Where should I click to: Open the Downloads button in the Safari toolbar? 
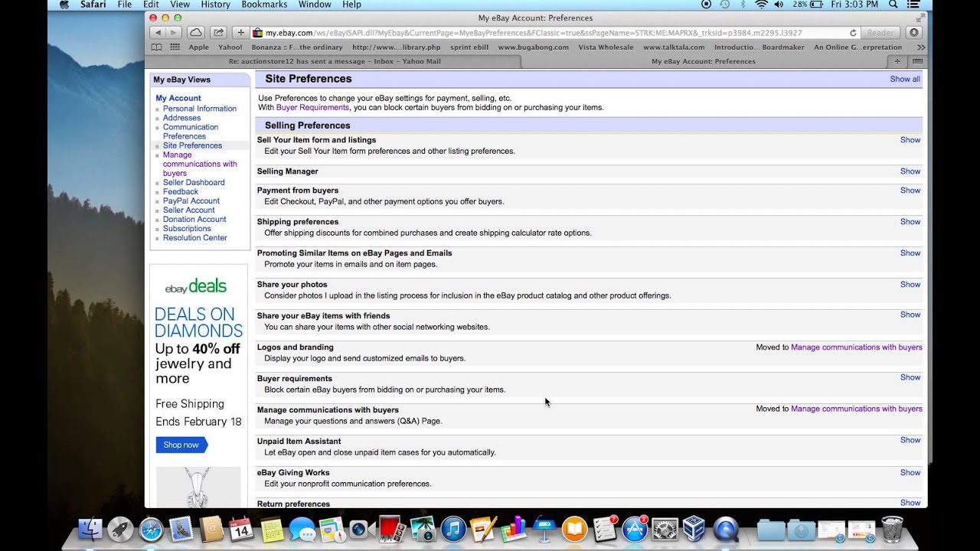click(x=913, y=33)
